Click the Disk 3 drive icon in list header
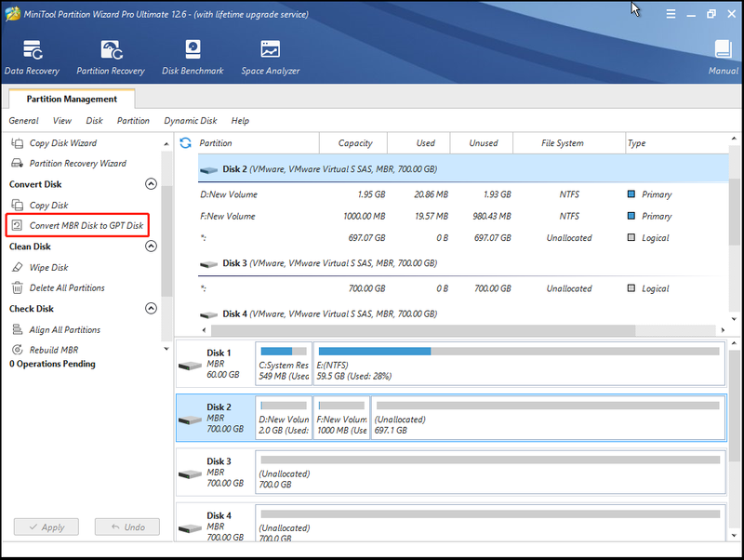 (x=208, y=264)
